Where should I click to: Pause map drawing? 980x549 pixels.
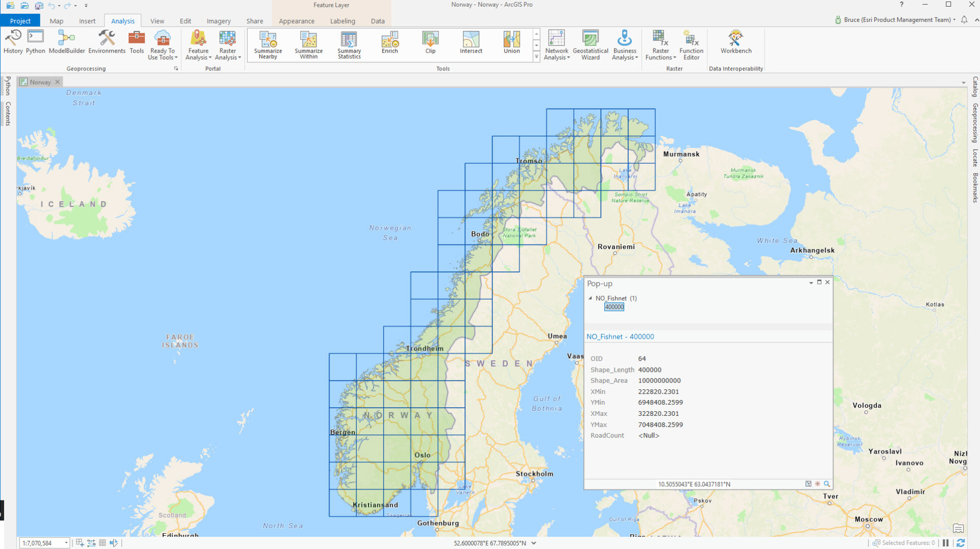tap(946, 543)
